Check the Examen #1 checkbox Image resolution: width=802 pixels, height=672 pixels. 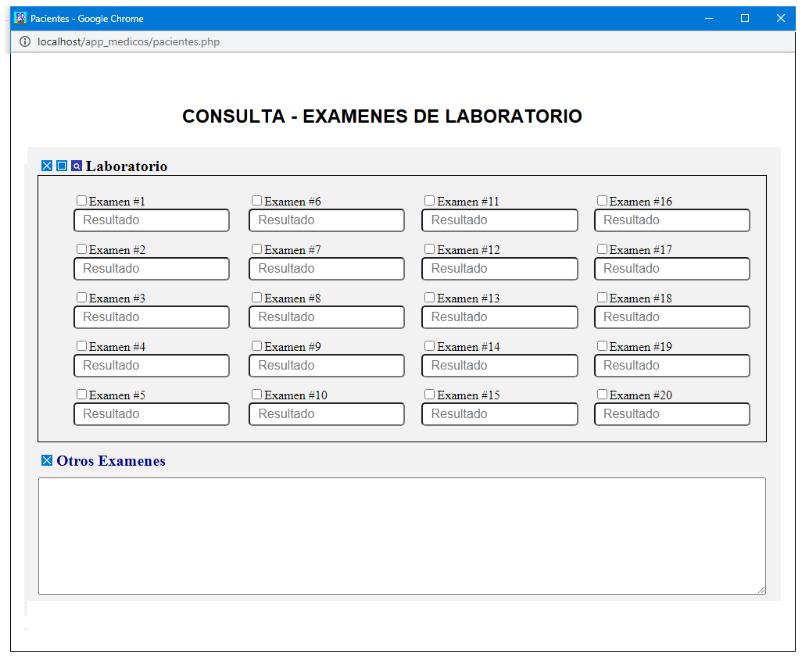(81, 201)
